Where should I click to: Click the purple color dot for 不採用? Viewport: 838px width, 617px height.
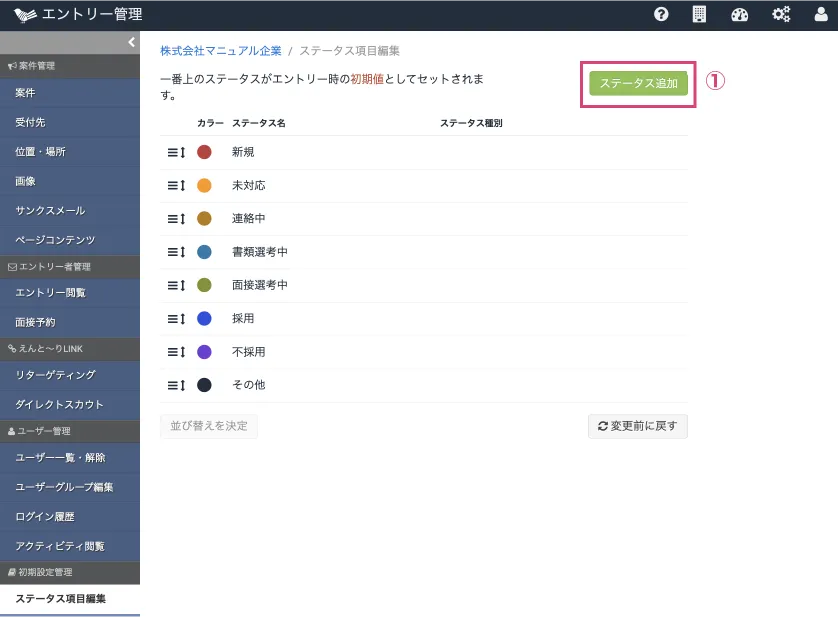point(204,352)
